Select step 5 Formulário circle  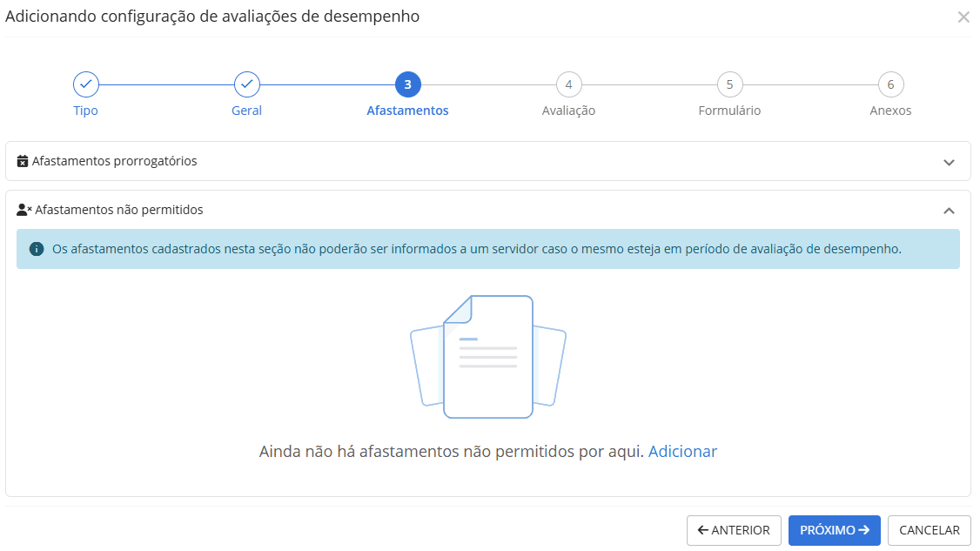729,84
